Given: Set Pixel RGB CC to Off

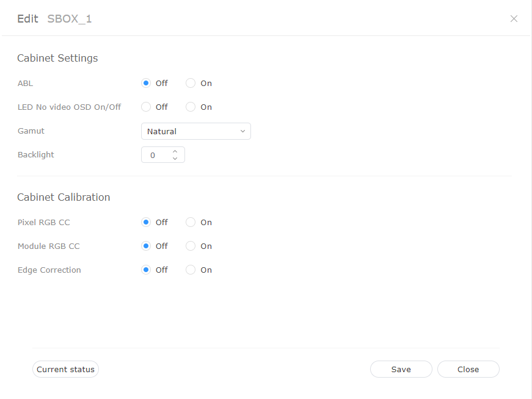Looking at the screenshot, I should click(x=146, y=222).
